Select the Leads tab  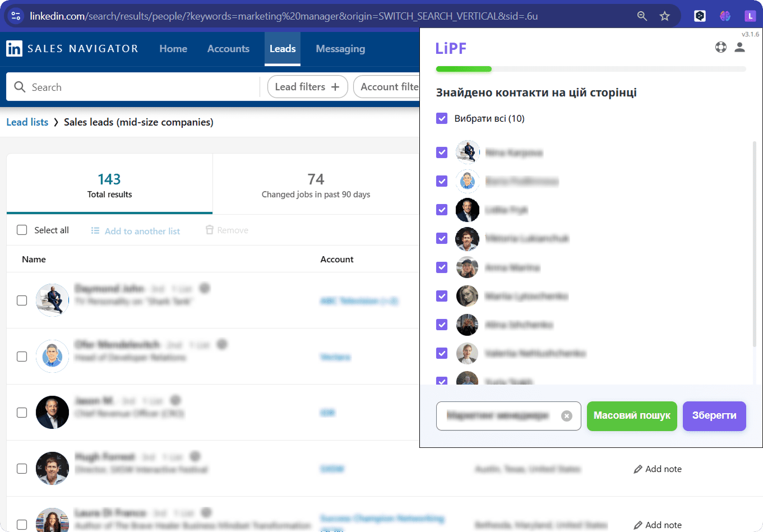click(x=283, y=49)
